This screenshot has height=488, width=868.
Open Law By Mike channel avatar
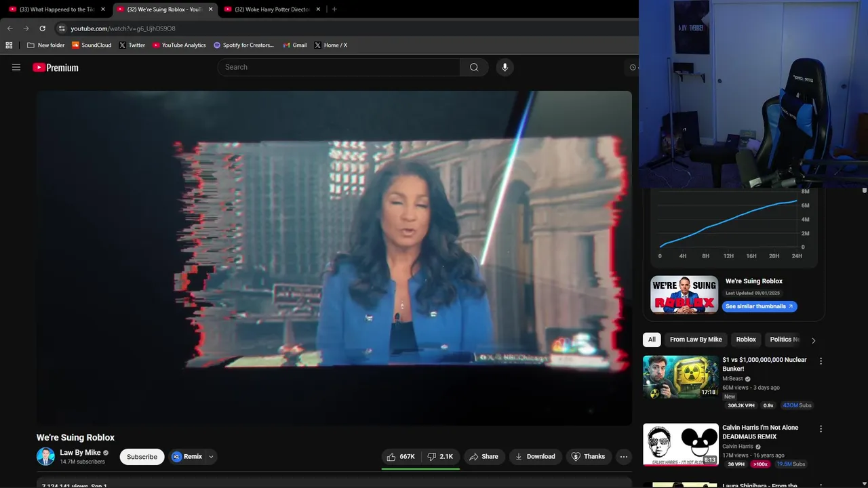(45, 456)
